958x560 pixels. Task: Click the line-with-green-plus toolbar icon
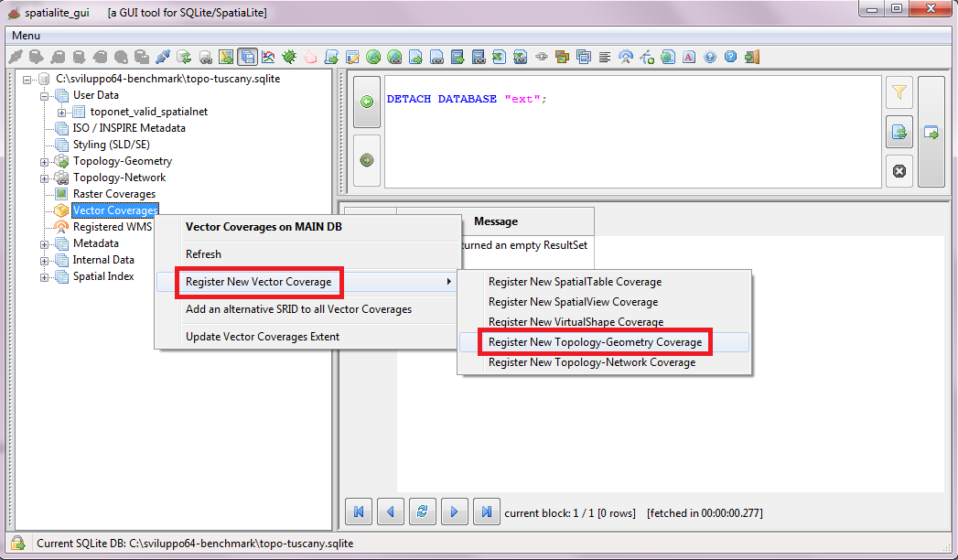(x=647, y=58)
